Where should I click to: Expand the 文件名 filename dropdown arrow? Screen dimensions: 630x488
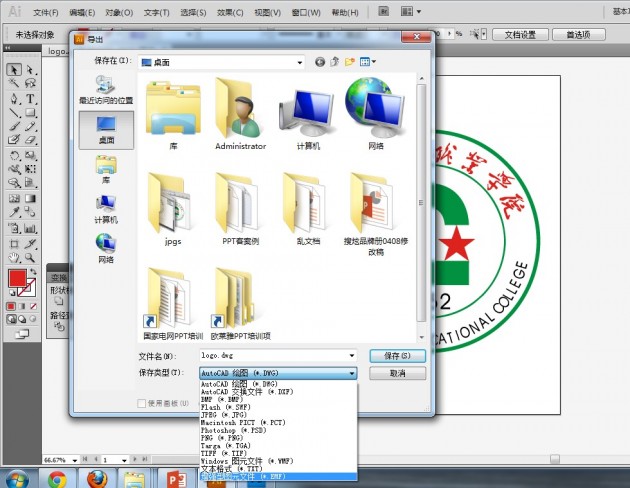pyautogui.click(x=352, y=355)
